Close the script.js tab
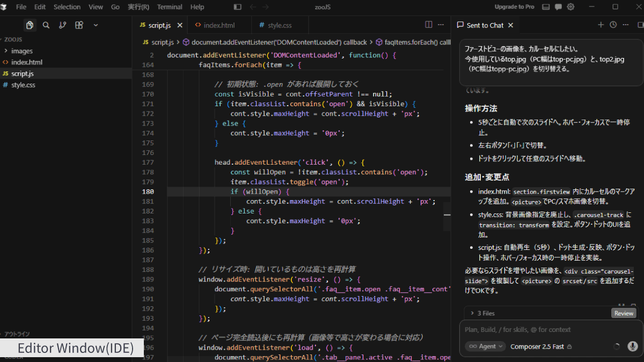 pyautogui.click(x=179, y=25)
